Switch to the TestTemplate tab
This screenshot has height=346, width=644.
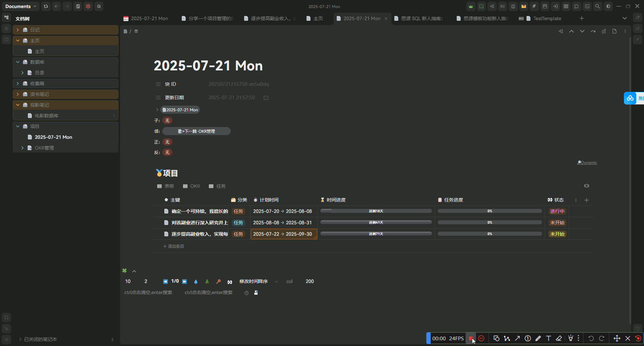coord(547,18)
